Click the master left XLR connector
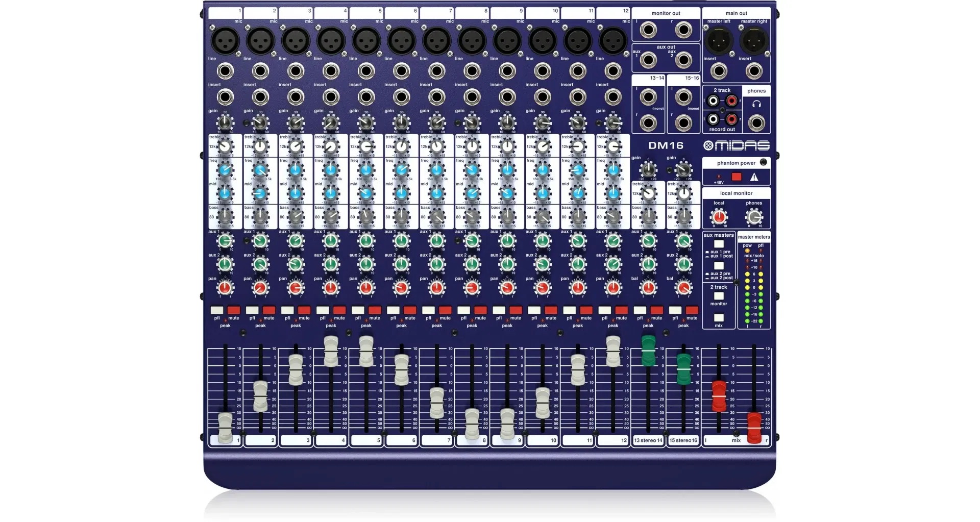 719,40
